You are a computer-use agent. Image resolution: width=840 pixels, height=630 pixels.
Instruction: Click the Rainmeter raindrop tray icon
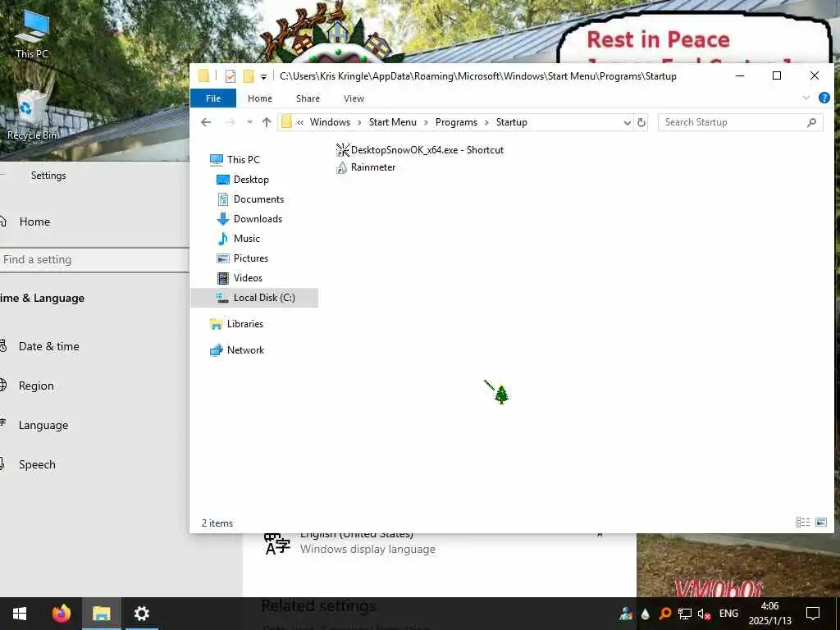(x=646, y=614)
